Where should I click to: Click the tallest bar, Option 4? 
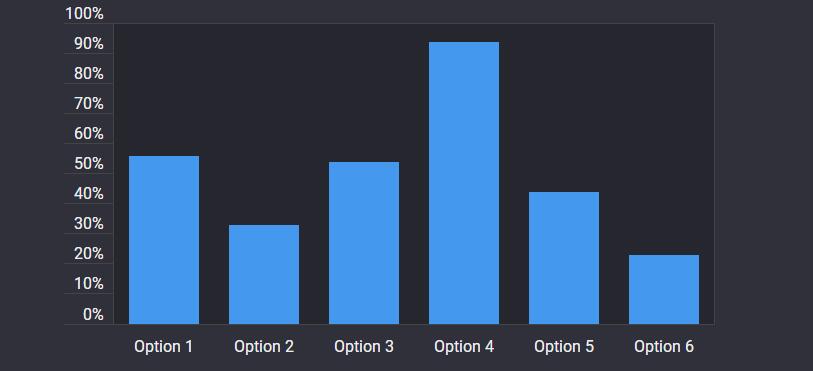(464, 183)
